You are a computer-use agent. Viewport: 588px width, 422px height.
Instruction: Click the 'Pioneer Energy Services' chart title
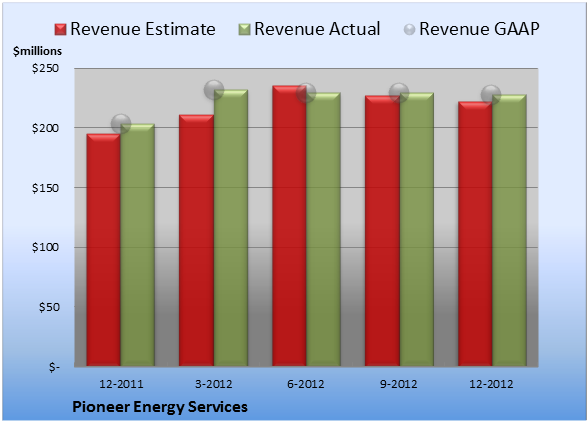click(x=160, y=407)
